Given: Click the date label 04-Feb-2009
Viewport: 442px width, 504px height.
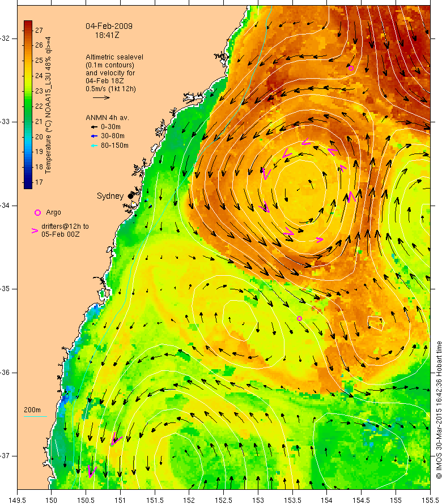Looking at the screenshot, I should pos(109,26).
